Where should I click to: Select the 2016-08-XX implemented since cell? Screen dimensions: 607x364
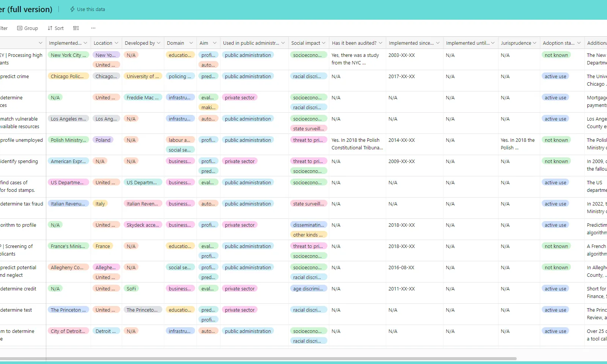pos(401,268)
